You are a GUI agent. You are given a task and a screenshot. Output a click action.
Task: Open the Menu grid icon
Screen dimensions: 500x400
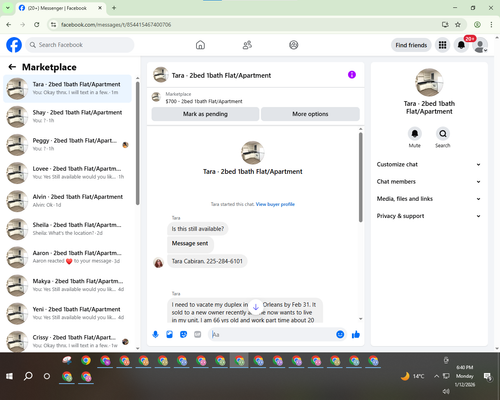tap(442, 45)
